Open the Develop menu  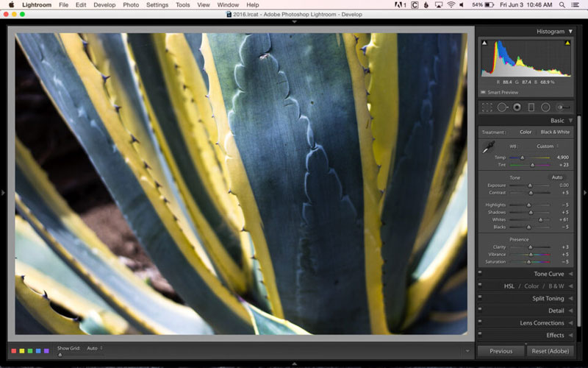click(x=104, y=5)
